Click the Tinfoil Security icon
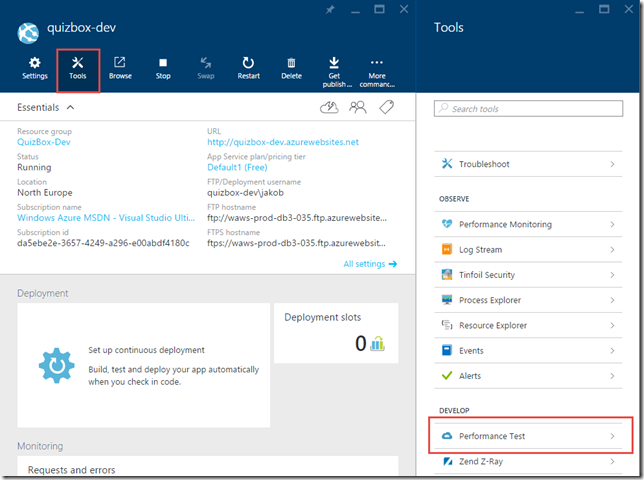 pos(447,274)
